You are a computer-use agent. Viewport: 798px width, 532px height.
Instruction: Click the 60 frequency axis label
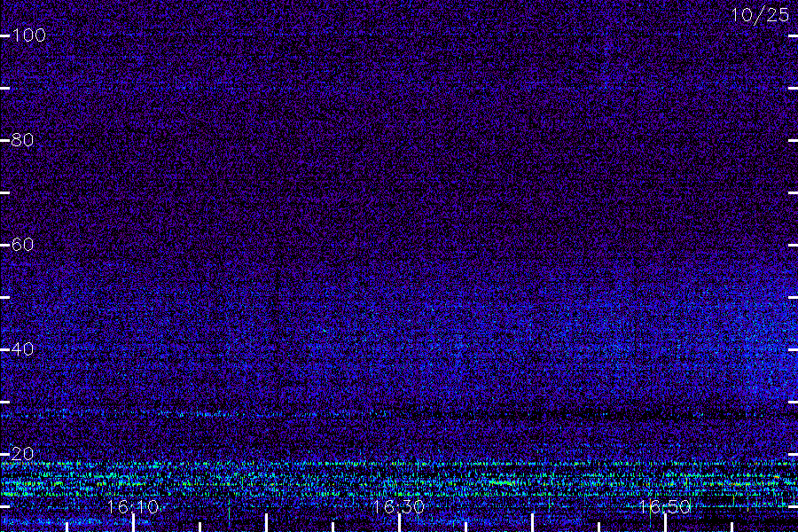pyautogui.click(x=22, y=245)
